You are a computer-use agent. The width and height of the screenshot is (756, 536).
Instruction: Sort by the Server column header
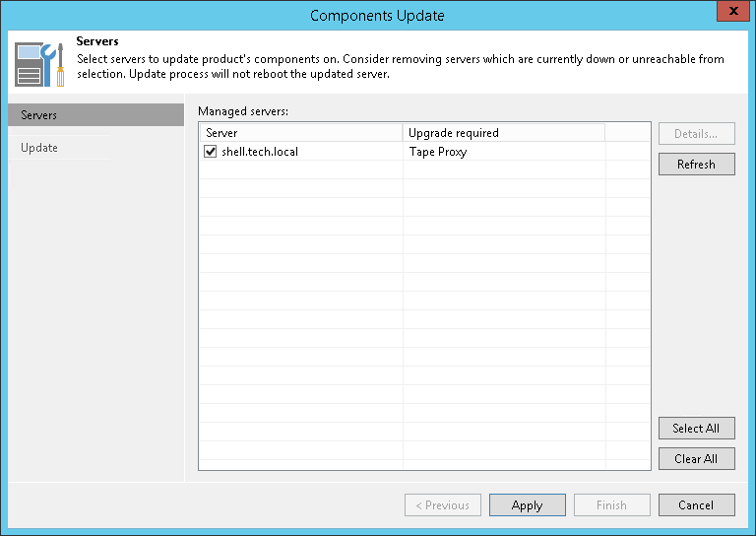(300, 133)
